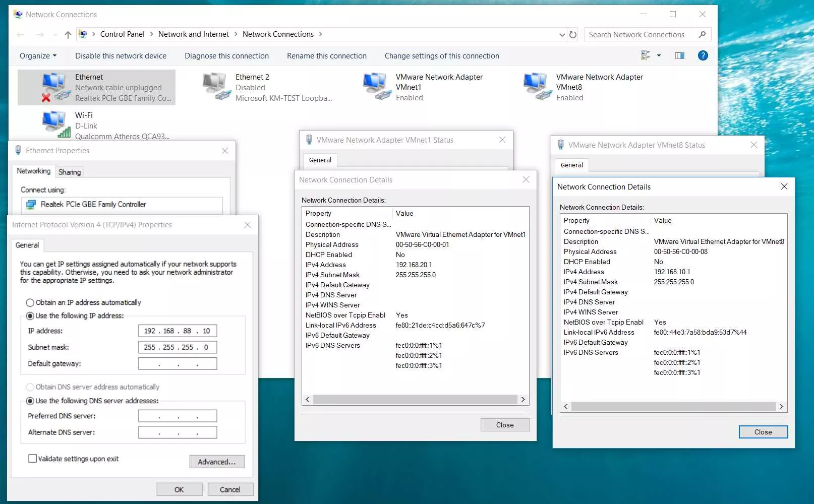Image resolution: width=814 pixels, height=504 pixels.
Task: Click VMnet1 details horizontal scrollbar
Action: (x=415, y=399)
